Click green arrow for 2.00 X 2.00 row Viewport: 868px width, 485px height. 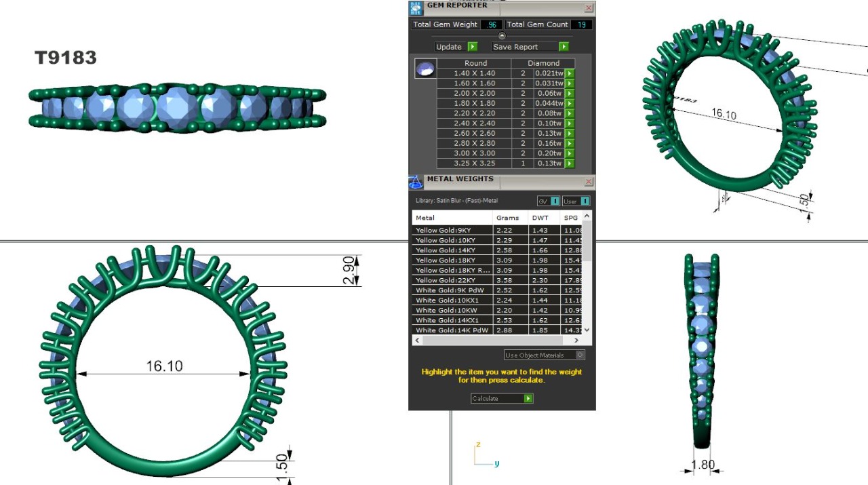pos(570,94)
